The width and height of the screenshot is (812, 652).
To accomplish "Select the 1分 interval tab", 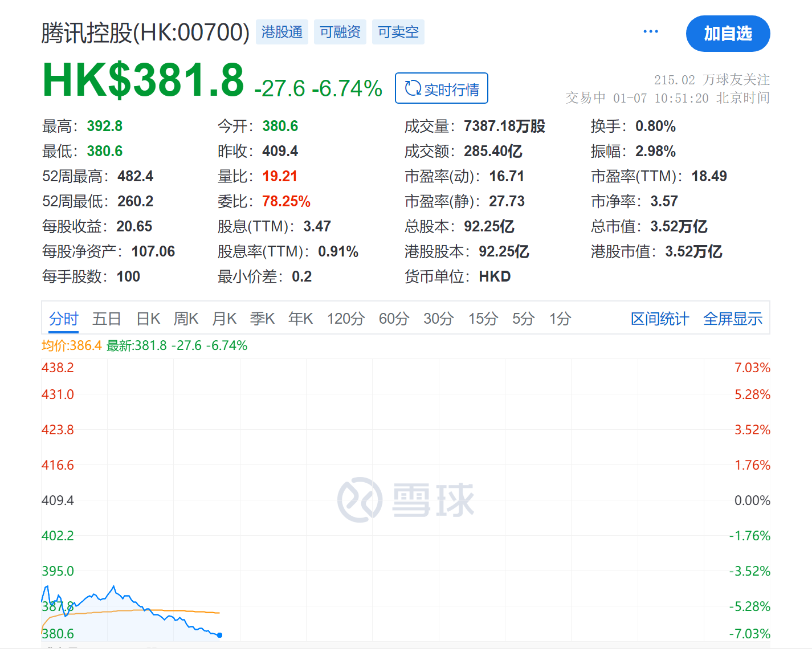I will pos(560,319).
